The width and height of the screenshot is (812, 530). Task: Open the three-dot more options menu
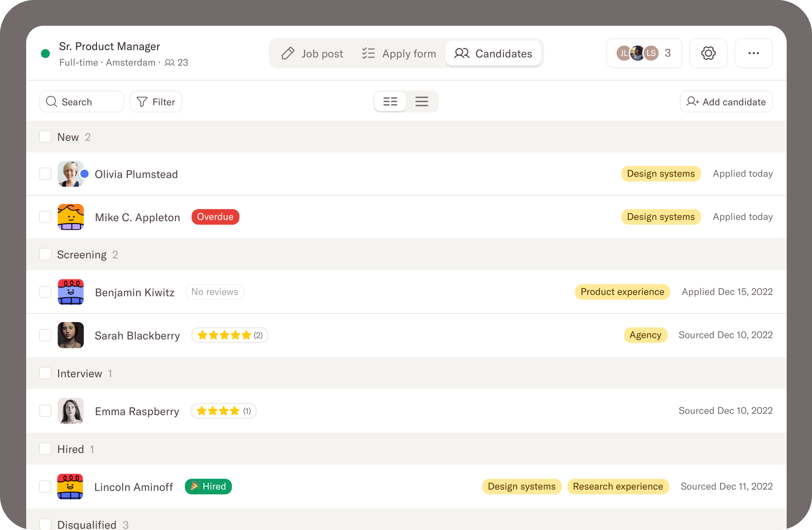753,53
